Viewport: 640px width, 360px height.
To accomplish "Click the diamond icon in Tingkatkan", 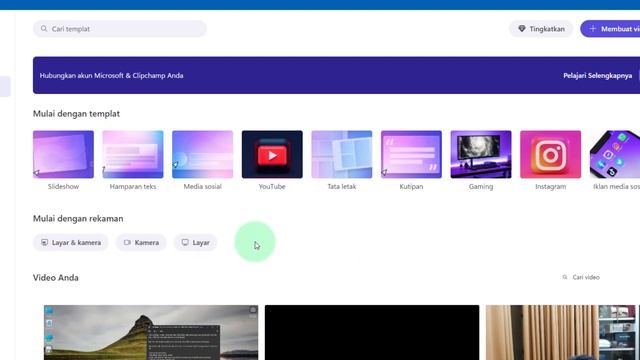I will [522, 29].
